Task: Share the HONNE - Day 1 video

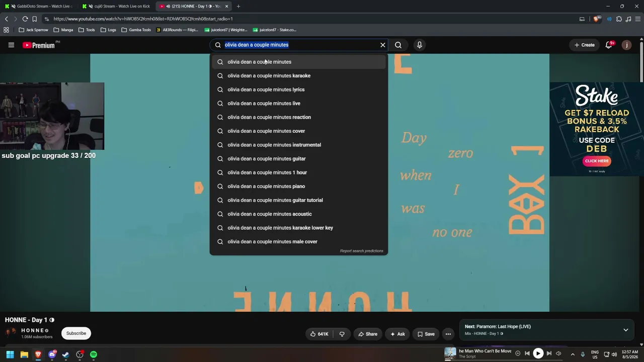Action: tap(367, 334)
